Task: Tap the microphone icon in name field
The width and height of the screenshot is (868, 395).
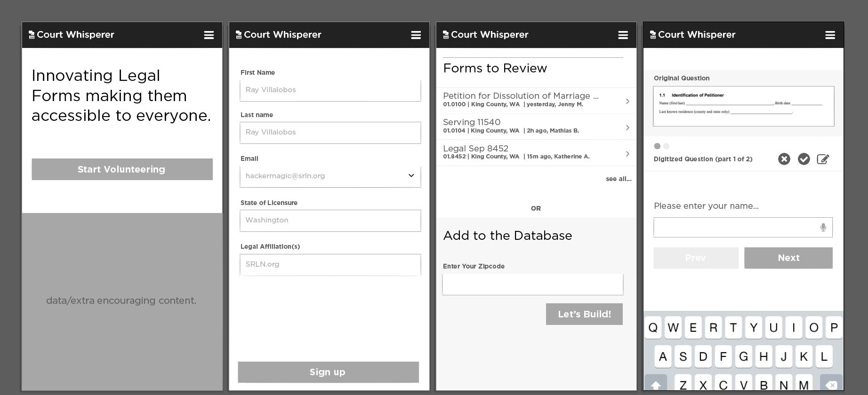Action: click(823, 228)
